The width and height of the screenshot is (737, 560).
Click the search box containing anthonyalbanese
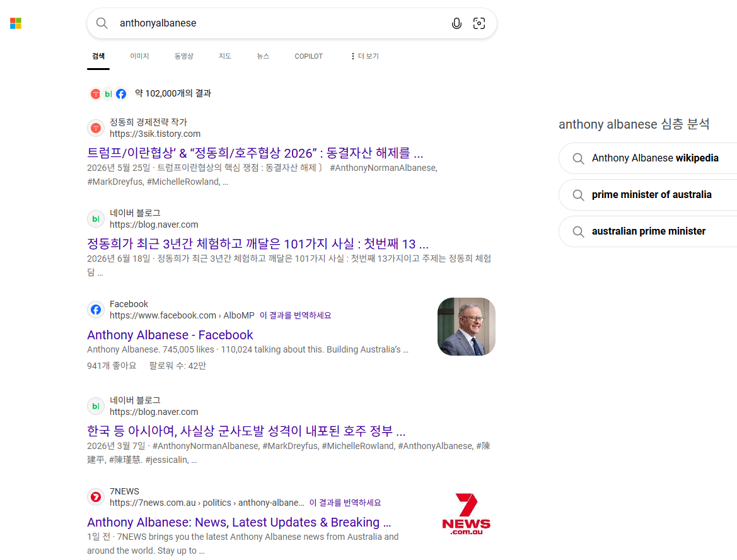[x=291, y=23]
